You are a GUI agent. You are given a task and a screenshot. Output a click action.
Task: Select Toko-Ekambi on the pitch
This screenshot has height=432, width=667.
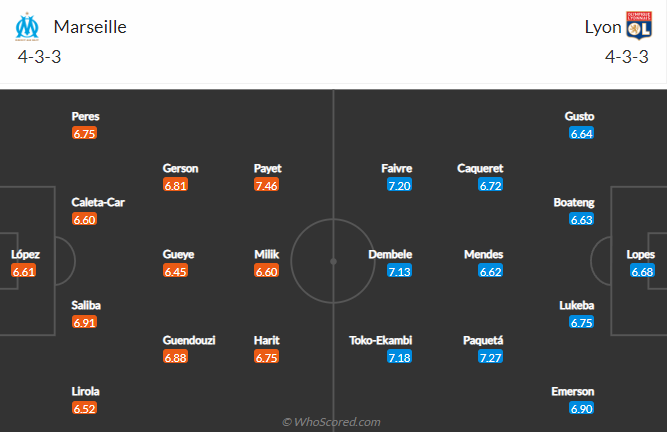(381, 340)
